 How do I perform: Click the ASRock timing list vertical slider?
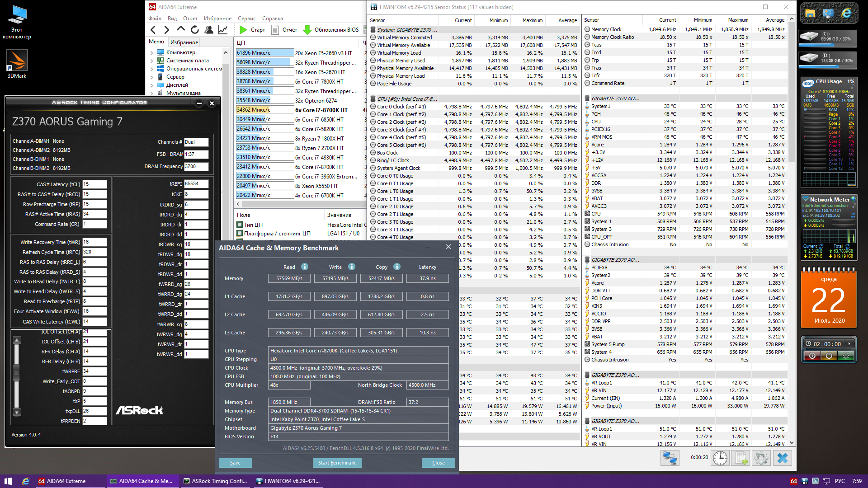pos(17,373)
